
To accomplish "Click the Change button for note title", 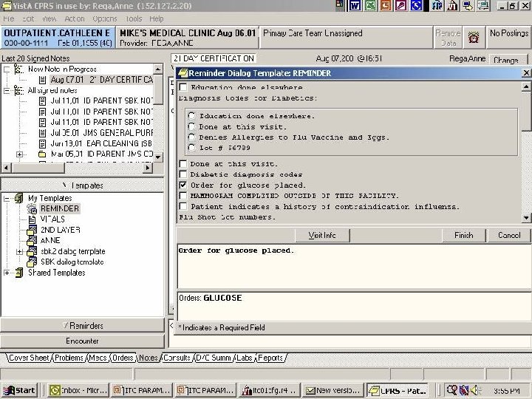I will tap(508, 60).
